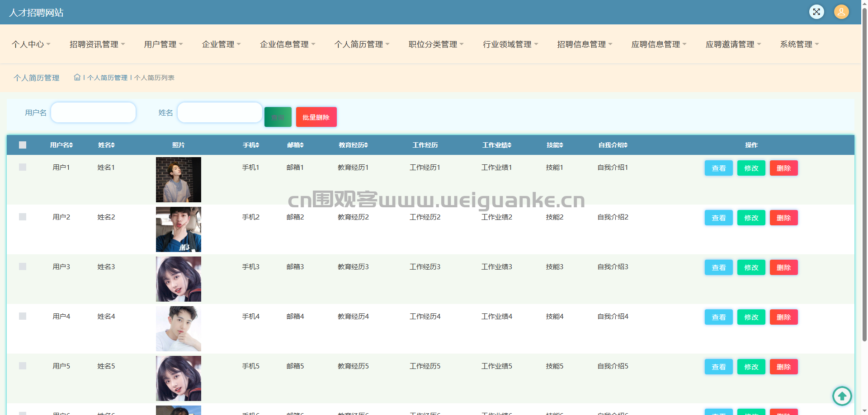Open the 系统管理 menu
This screenshot has height=415, width=868.
coord(799,44)
